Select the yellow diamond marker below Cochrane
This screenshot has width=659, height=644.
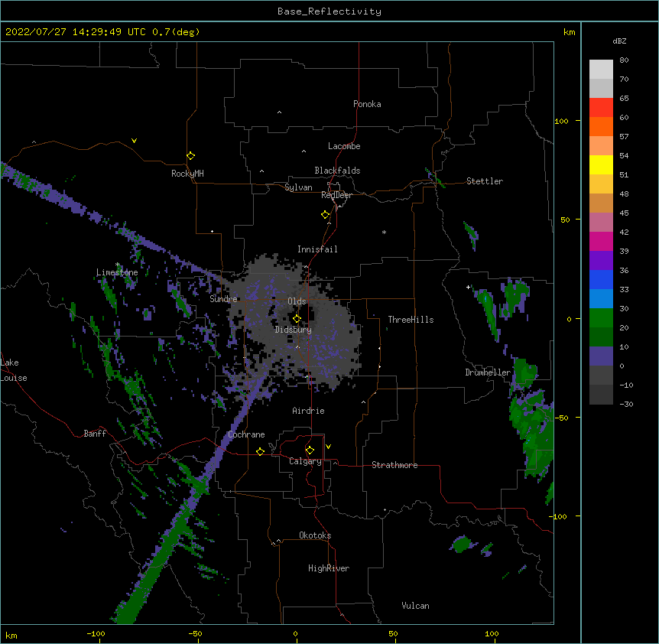[260, 451]
